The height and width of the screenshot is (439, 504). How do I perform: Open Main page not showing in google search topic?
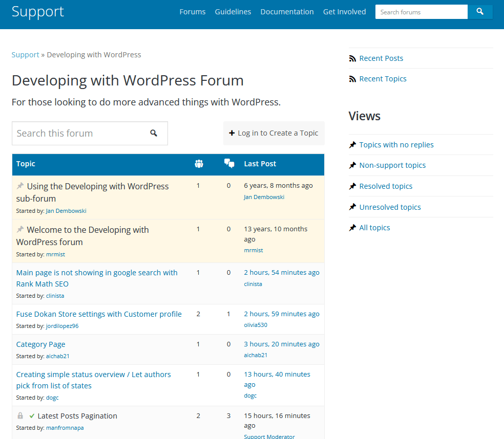[x=97, y=278]
